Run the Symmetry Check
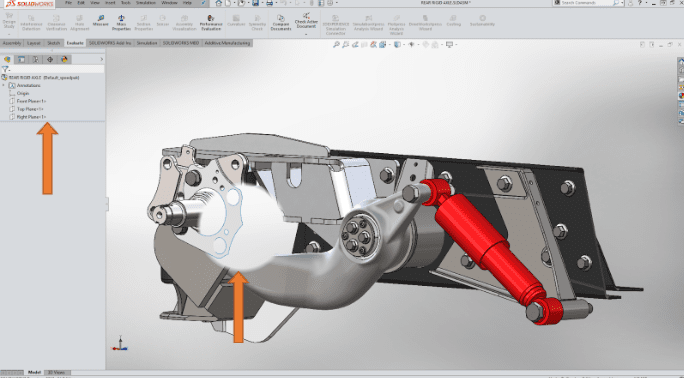Image resolution: width=684 pixels, height=378 pixels. coord(257,23)
